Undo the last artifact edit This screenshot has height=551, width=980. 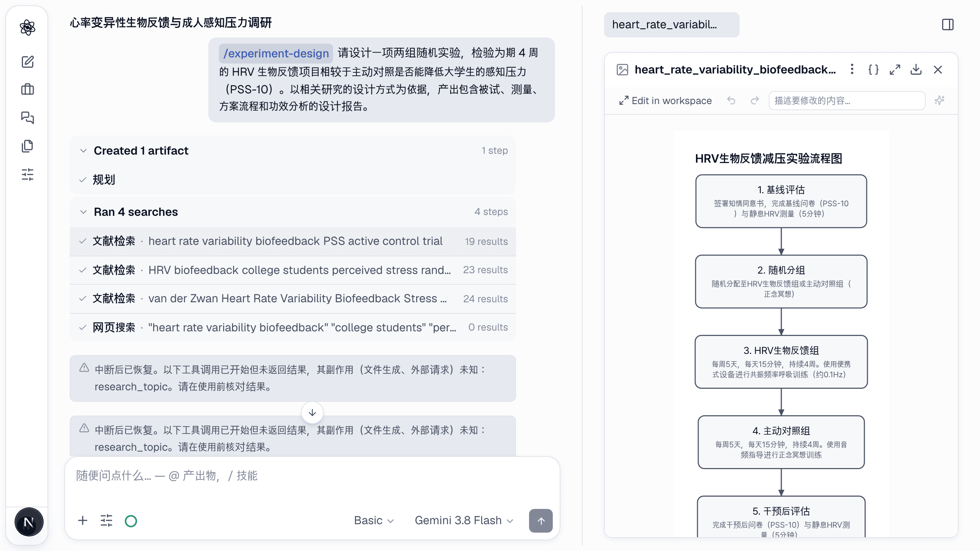pyautogui.click(x=731, y=101)
